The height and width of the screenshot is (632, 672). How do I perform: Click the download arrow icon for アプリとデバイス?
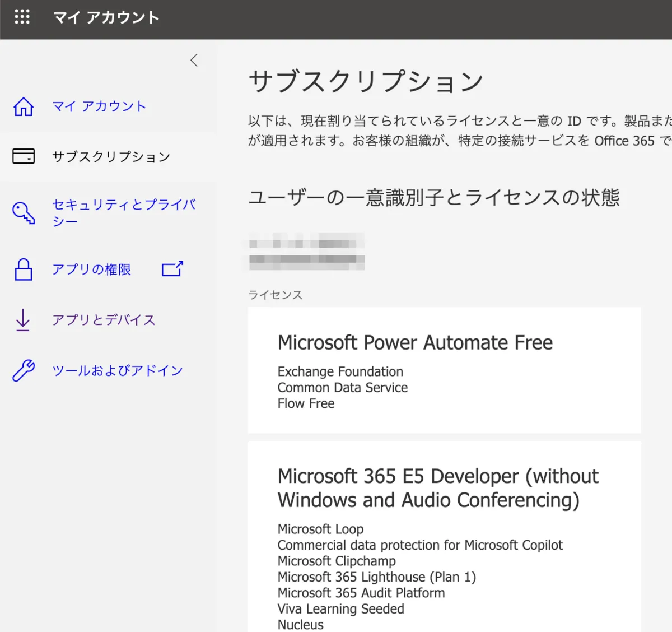23,320
